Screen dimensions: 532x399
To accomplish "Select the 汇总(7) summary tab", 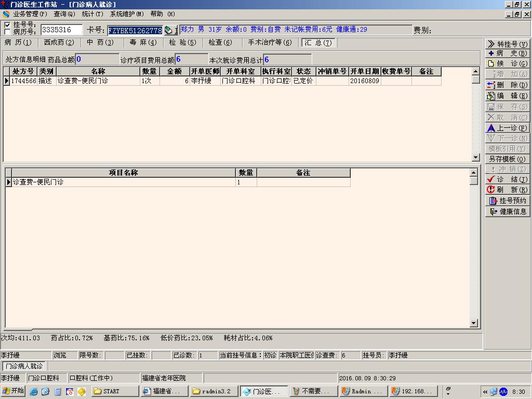I will tap(318, 43).
